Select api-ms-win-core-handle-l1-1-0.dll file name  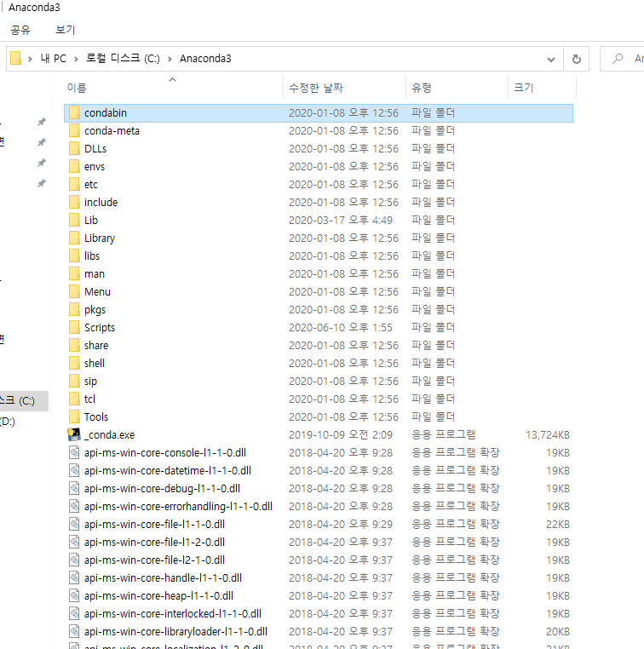point(163,577)
